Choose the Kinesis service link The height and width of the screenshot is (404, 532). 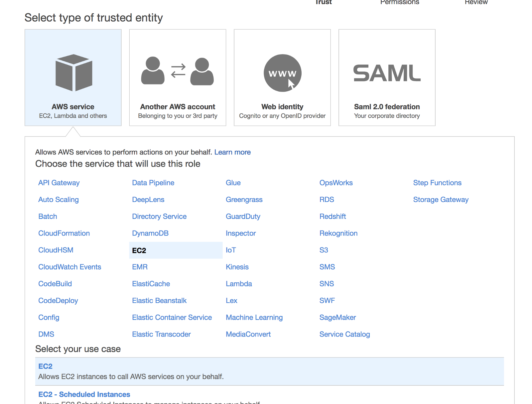(237, 267)
